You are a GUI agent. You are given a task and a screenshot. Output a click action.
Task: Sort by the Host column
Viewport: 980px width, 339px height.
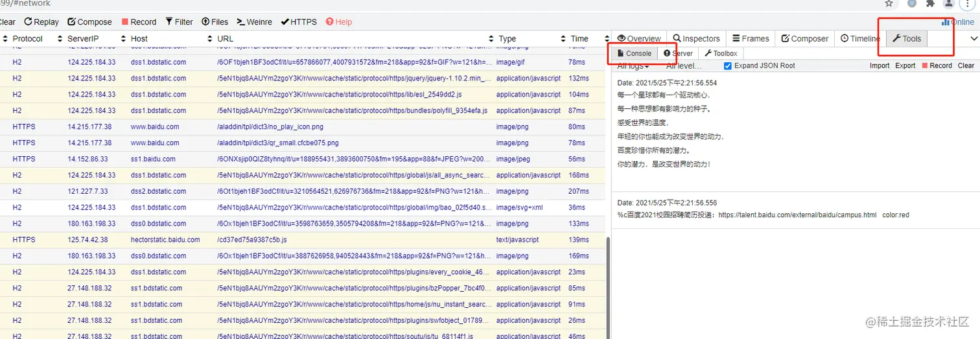click(x=139, y=39)
